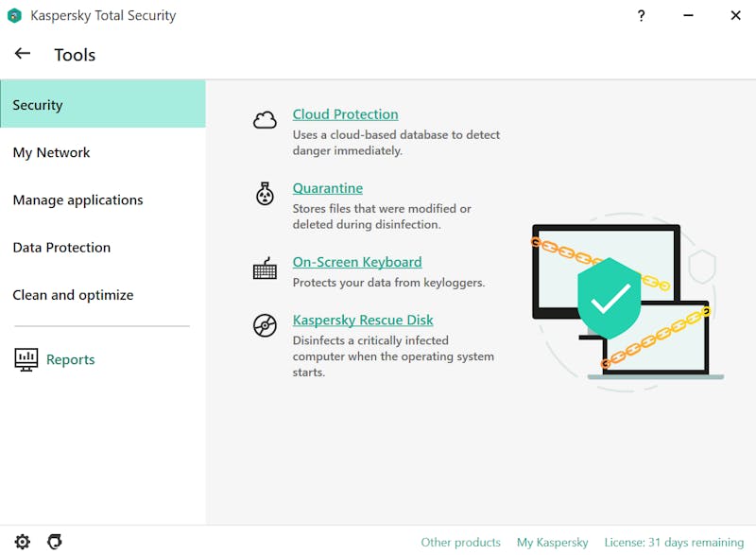
Task: Click the cloud icon beside Cloud Protection
Action: pyautogui.click(x=265, y=119)
